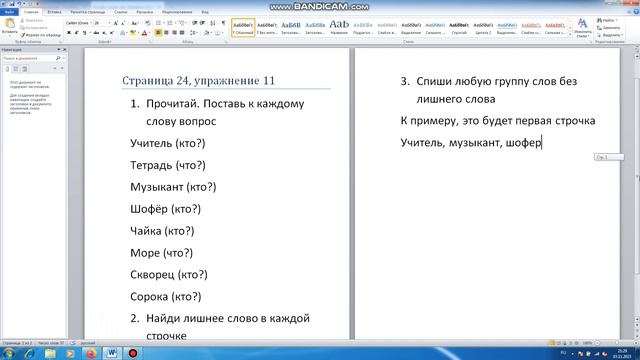The height and width of the screenshot is (360, 640).
Task: Open the Выделить (Select) dropdown
Action: (609, 35)
